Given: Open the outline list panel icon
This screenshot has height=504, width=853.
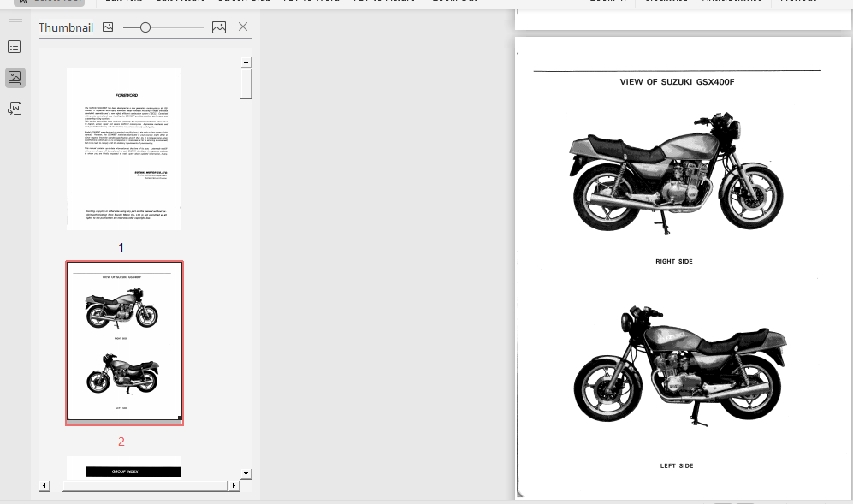Looking at the screenshot, I should point(15,47).
